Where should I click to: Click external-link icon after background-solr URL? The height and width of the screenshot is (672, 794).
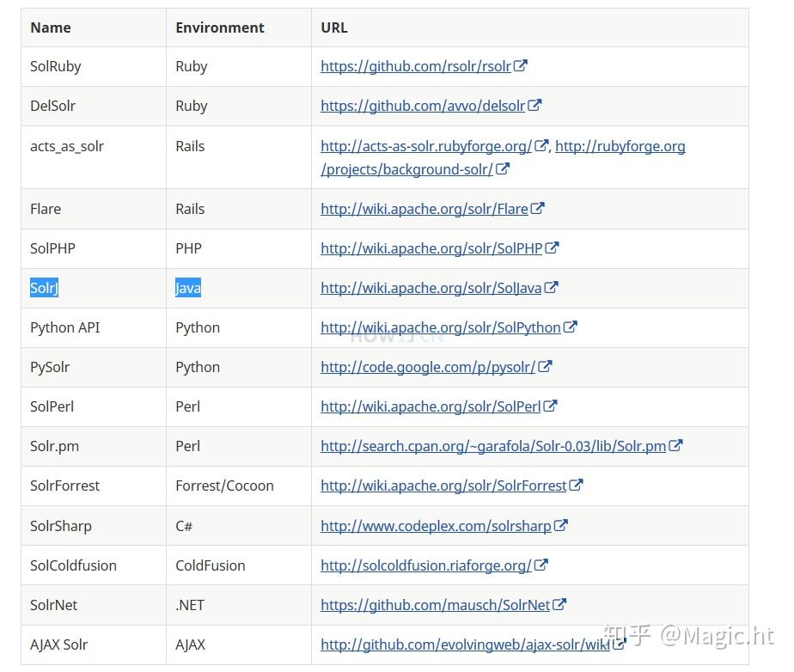tap(503, 168)
